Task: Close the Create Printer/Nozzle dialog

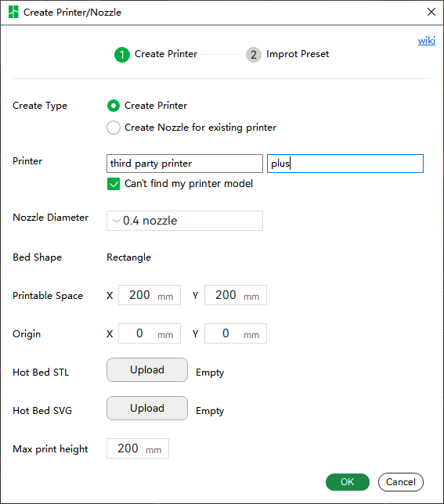Action: [x=431, y=12]
